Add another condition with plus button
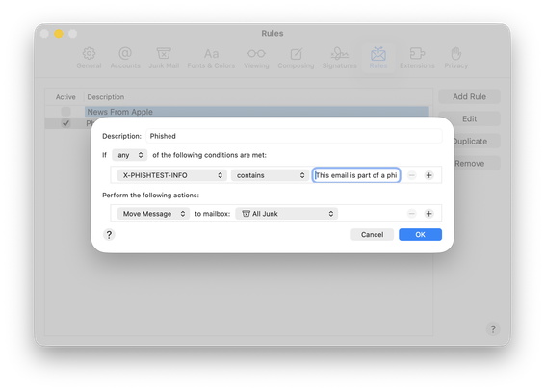Viewport: 545px width, 392px height. (x=428, y=175)
